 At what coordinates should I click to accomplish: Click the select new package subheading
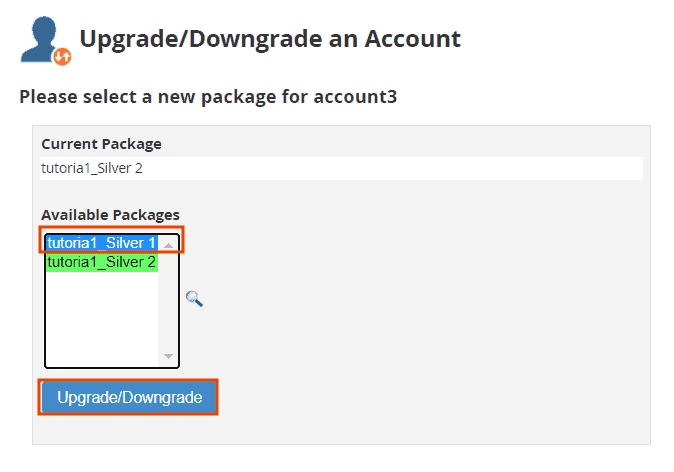[208, 97]
